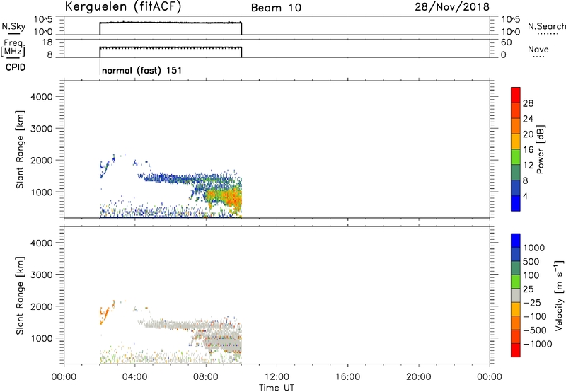Click the "Nave" legend label
The width and height of the screenshot is (566, 392).
538,49
